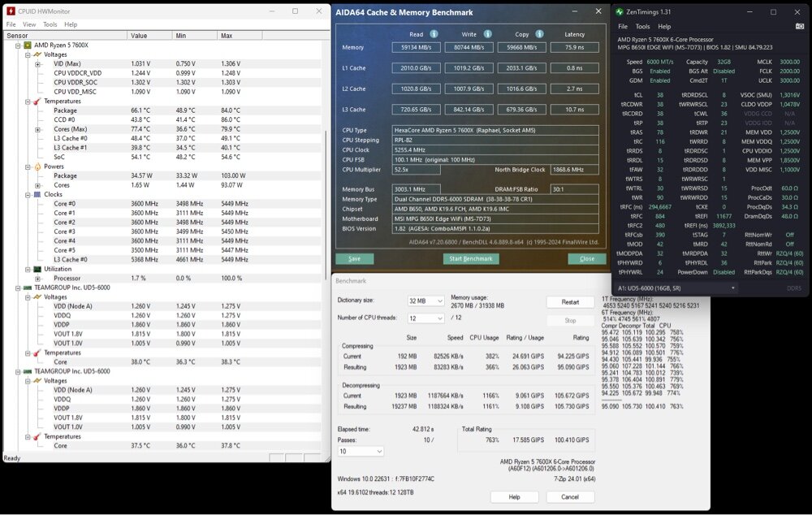Click the memory module icon of lower TEAMGROUP Inc. UD5-6000
Image resolution: width=812 pixels, height=515 pixels.
[x=28, y=371]
